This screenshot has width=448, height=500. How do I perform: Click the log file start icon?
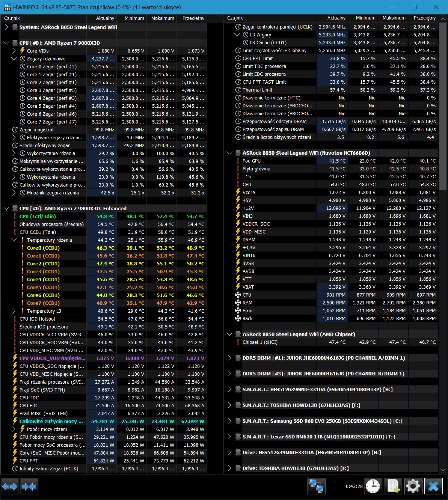(393, 486)
